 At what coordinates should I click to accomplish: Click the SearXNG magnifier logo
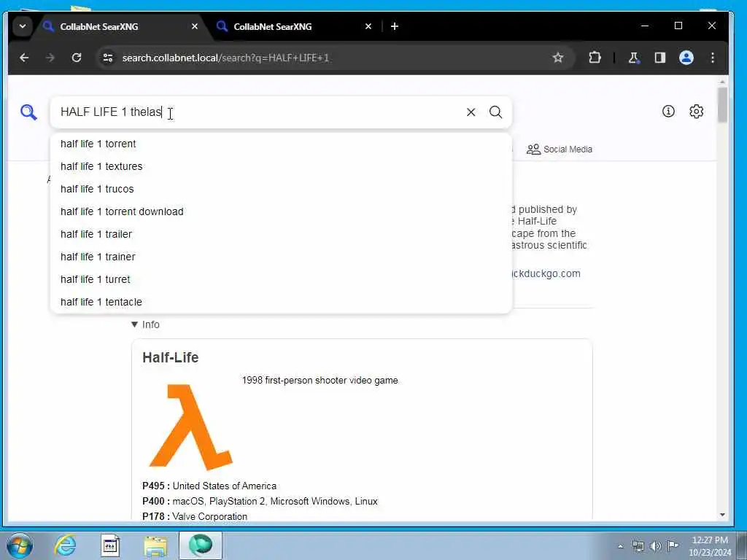tap(28, 112)
